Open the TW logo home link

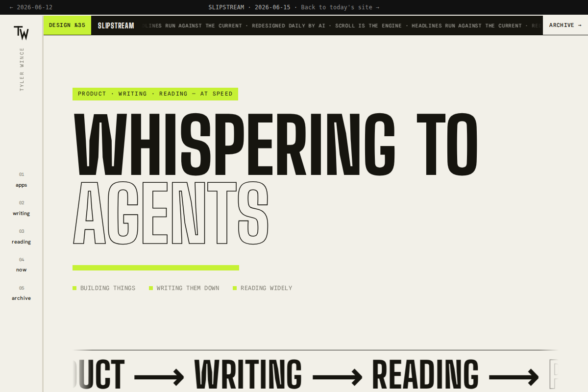point(21,33)
